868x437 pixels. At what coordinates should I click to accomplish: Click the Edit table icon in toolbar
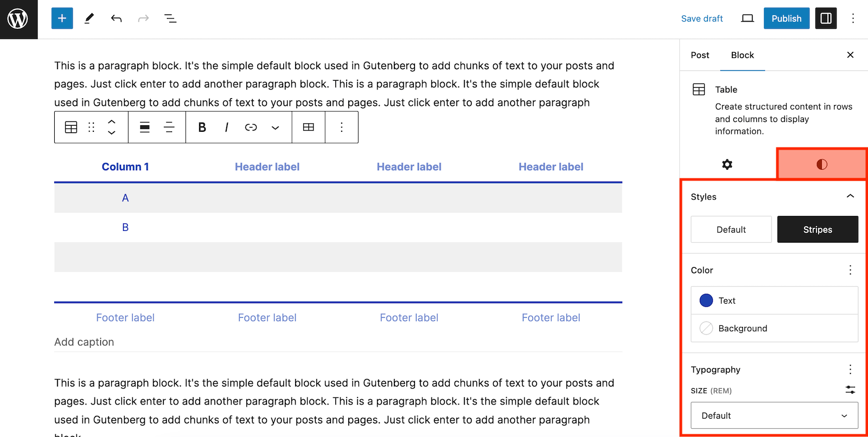(308, 127)
